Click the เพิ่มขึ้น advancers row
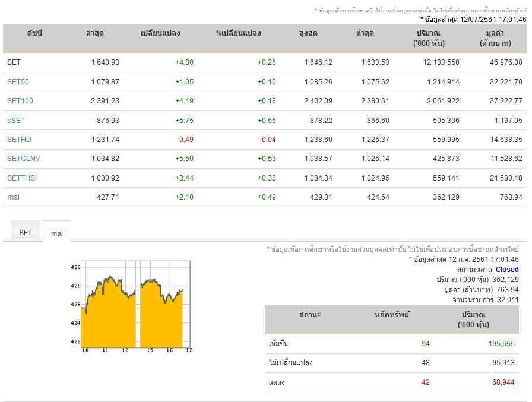Image resolution: width=532 pixels, height=402 pixels. pos(391,344)
